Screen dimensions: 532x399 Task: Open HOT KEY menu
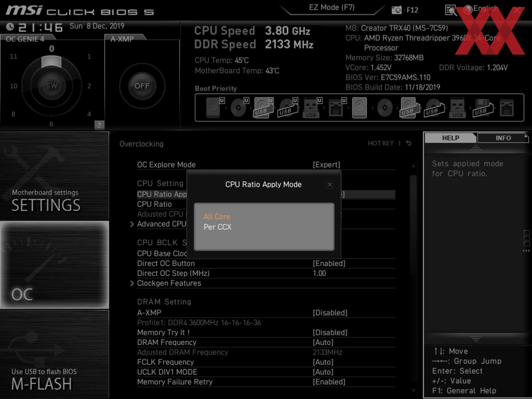point(381,144)
